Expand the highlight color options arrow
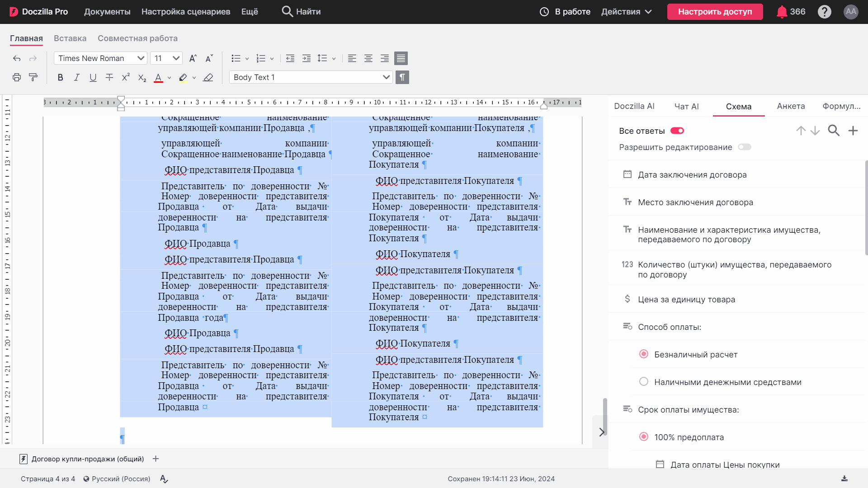Screen dimensions: 868x488 [x=194, y=78]
